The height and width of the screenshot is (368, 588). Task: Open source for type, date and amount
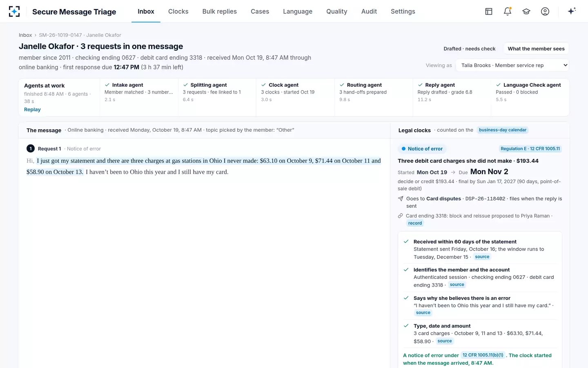pyautogui.click(x=445, y=341)
